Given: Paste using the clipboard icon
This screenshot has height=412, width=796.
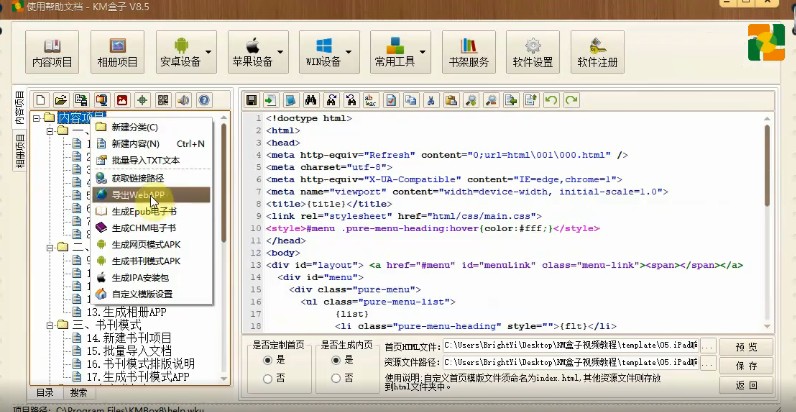Looking at the screenshot, I should pos(451,100).
